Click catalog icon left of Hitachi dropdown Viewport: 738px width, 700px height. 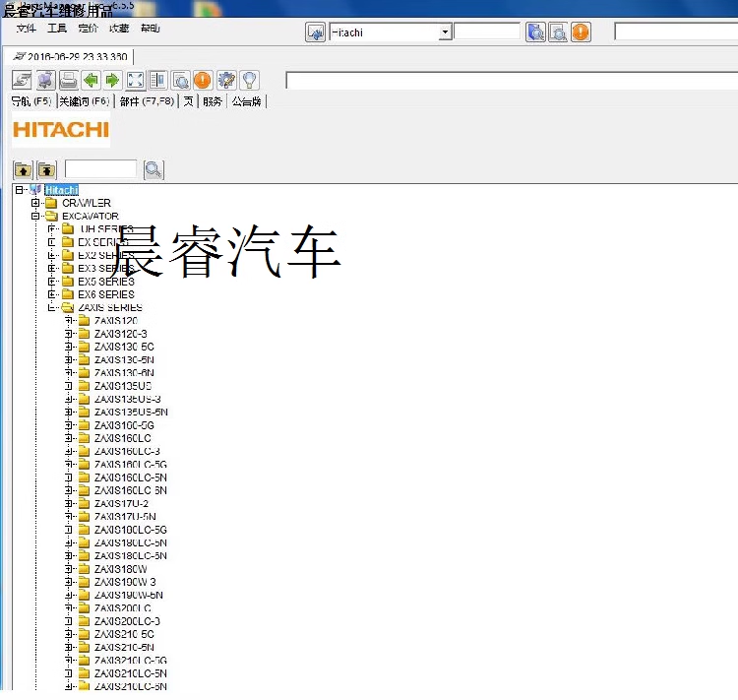pos(315,32)
